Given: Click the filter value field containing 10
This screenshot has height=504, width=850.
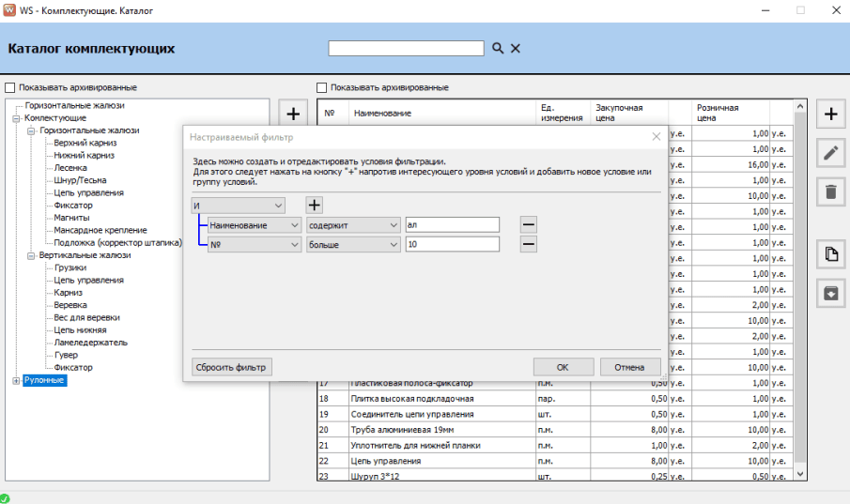Looking at the screenshot, I should click(452, 244).
